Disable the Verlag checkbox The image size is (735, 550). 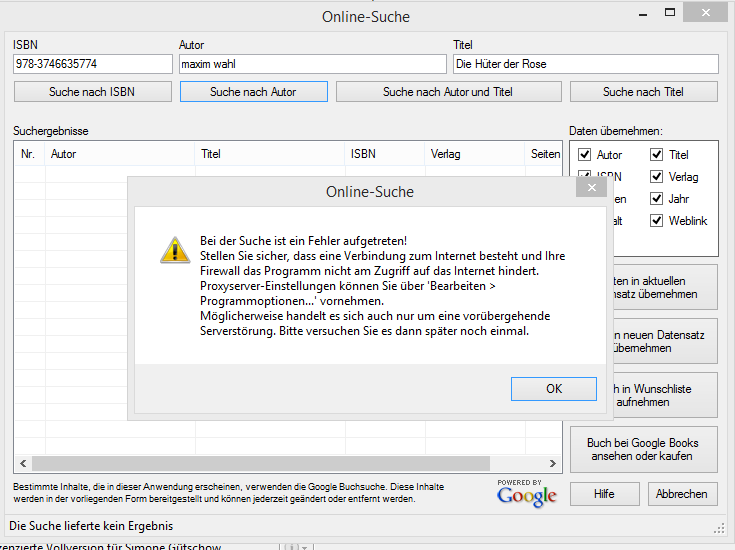click(657, 177)
